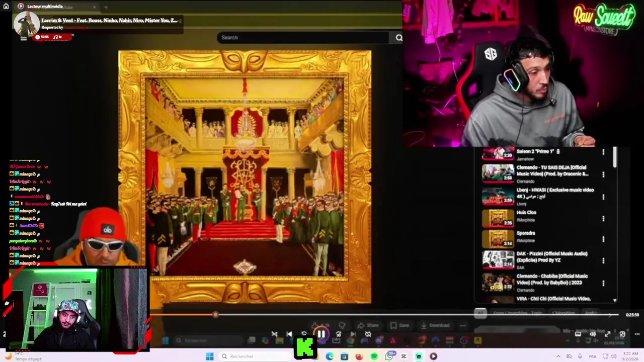Screen dimensions: 644x362
Task: Open DAK - Pizzini thumbnail
Action: 498,259
